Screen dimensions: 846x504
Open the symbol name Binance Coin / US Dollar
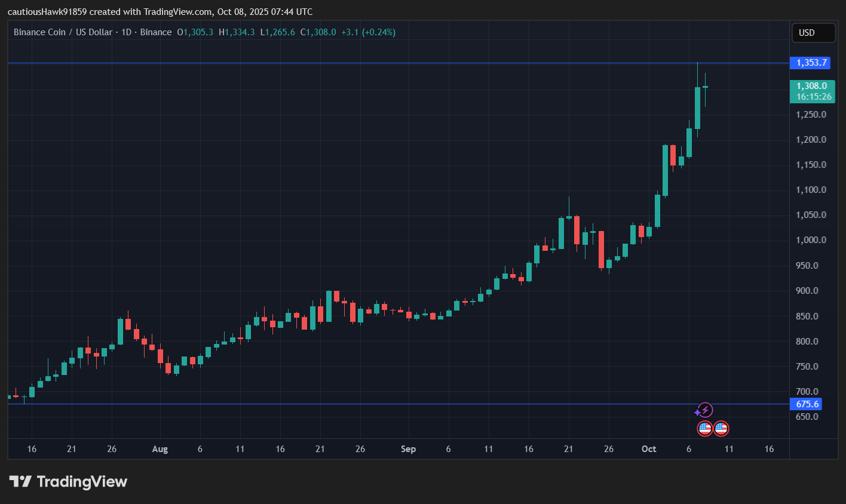62,32
